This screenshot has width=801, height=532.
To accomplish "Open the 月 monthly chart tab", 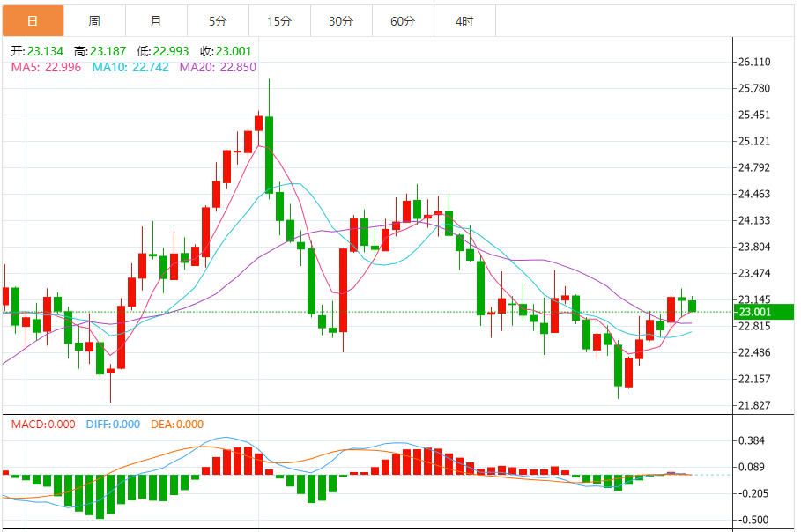I will 156,21.
